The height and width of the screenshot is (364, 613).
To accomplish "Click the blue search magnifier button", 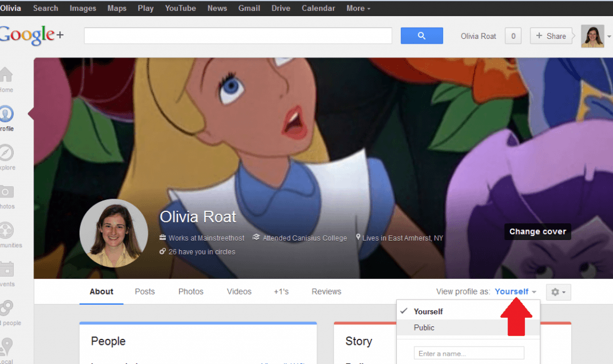I will click(421, 35).
